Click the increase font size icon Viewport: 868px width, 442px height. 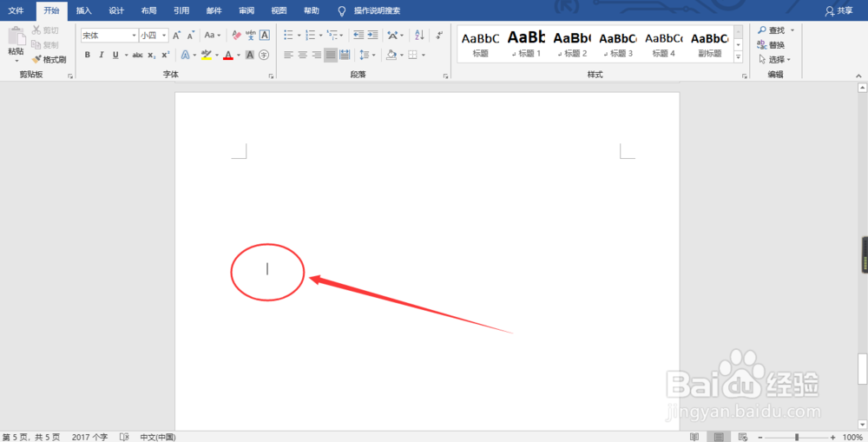pos(176,36)
